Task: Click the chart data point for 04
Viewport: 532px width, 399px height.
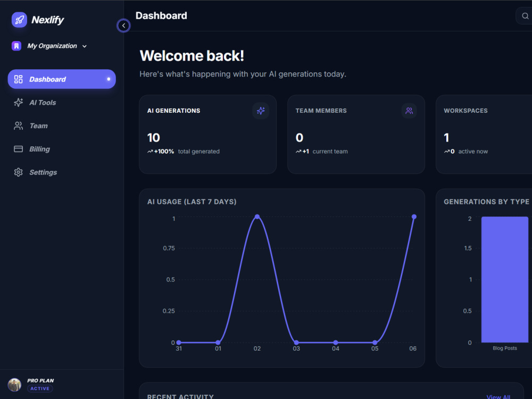Action: point(336,342)
